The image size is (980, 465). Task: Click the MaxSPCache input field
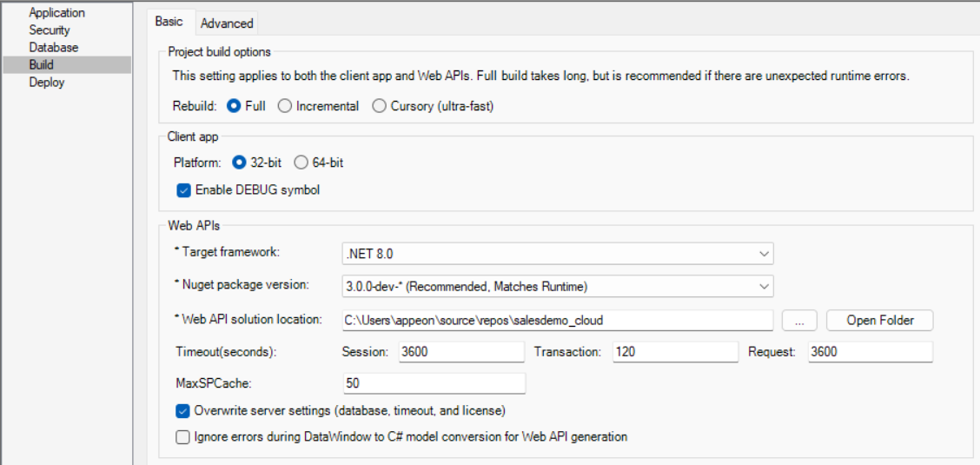point(434,383)
